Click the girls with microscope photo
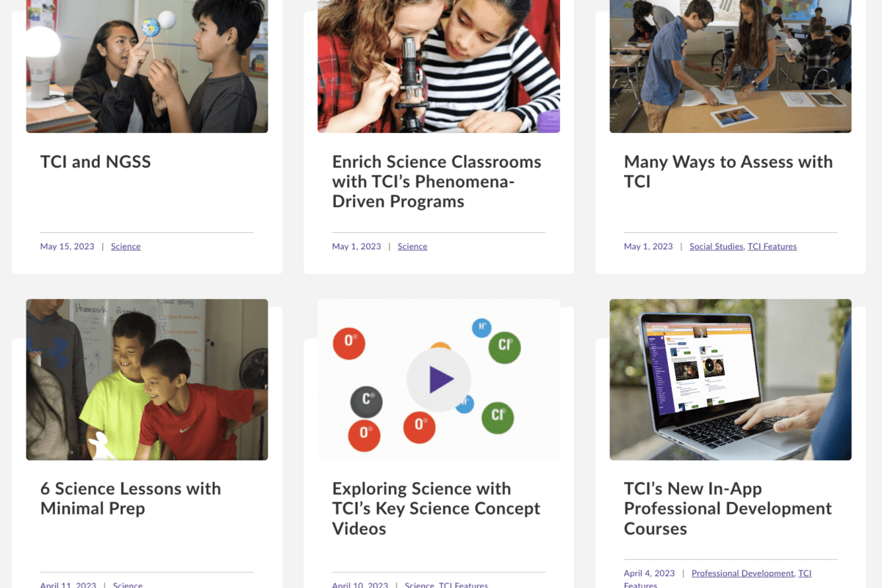 point(438,66)
